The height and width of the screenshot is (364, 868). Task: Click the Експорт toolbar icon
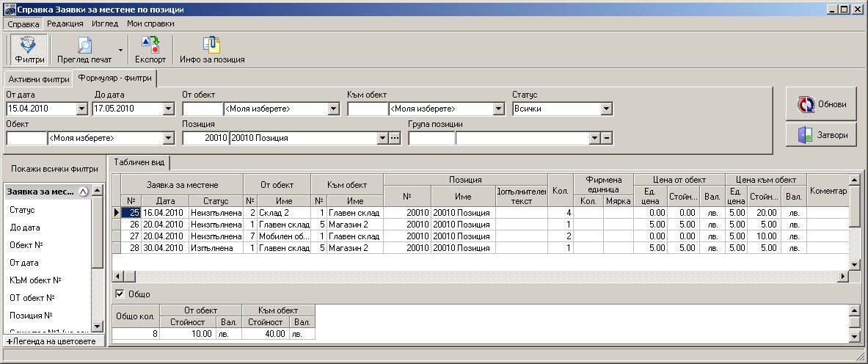[150, 50]
